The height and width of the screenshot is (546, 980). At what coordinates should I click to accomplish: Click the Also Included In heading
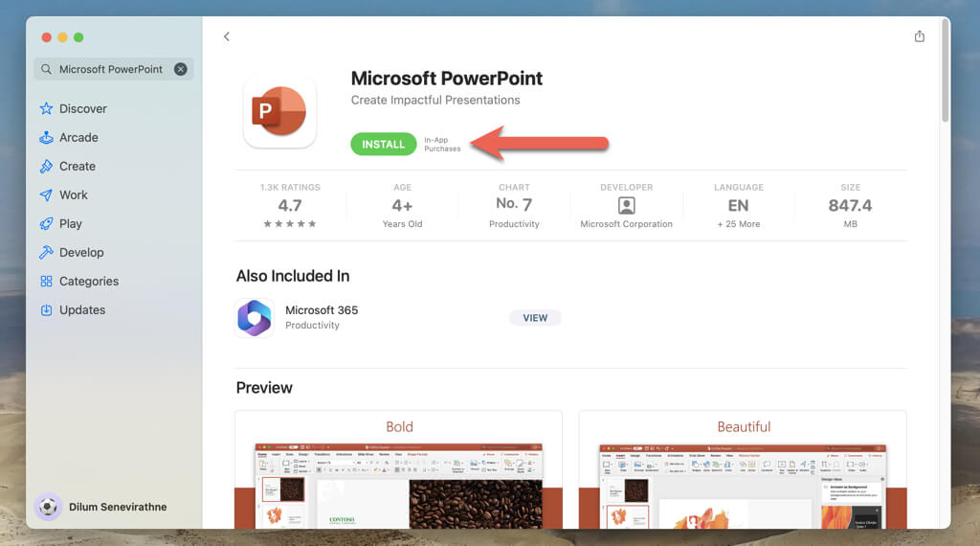[x=293, y=276]
